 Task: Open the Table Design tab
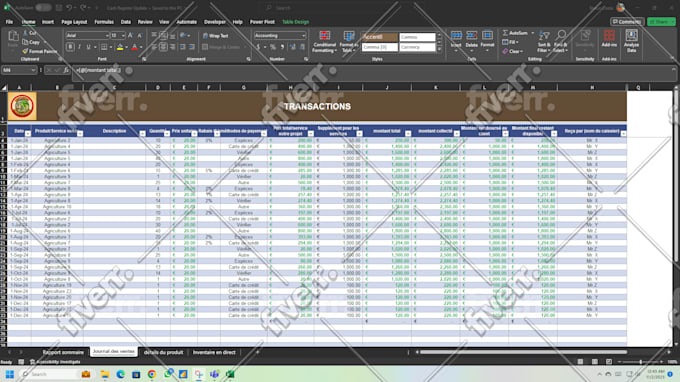coord(295,22)
